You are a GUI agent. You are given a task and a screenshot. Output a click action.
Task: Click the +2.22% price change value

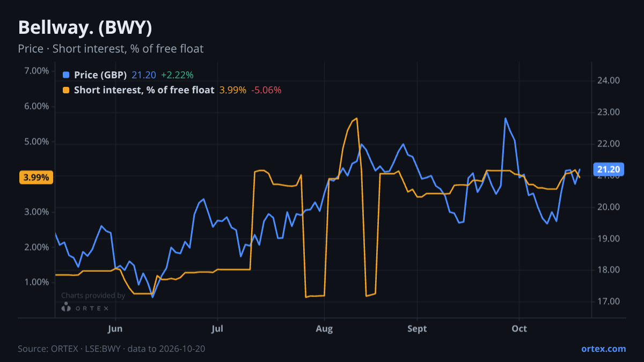[x=177, y=75]
